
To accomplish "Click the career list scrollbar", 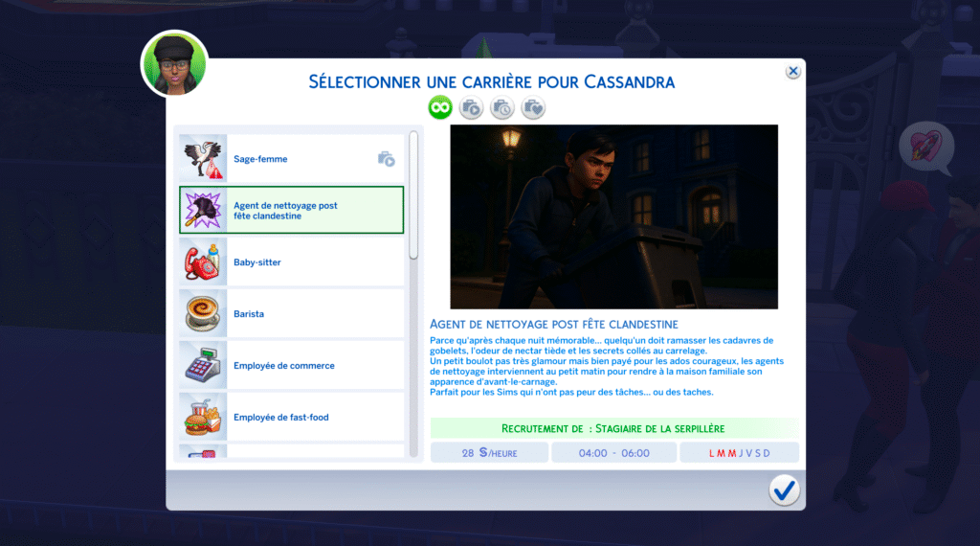I will pyautogui.click(x=413, y=195).
